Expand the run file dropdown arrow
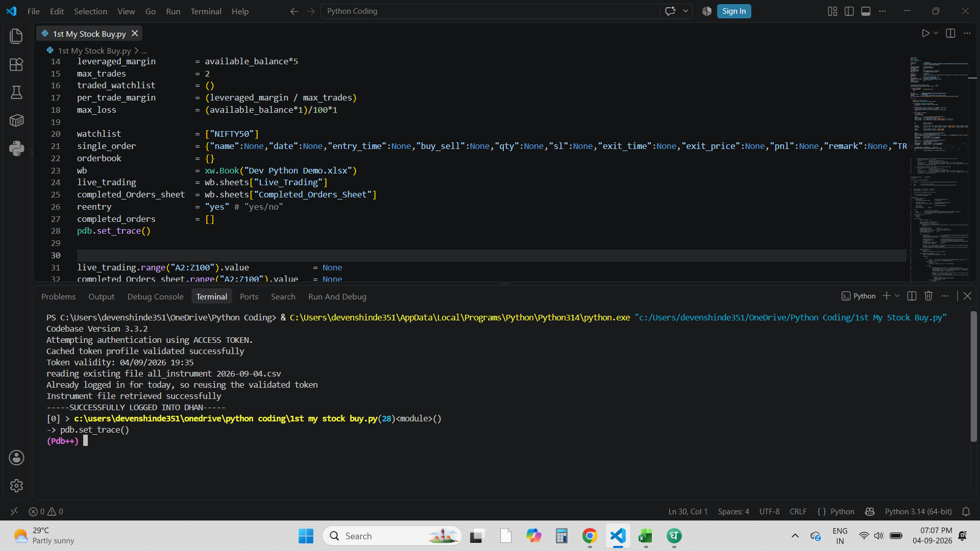Viewport: 980px width, 551px height. point(936,33)
